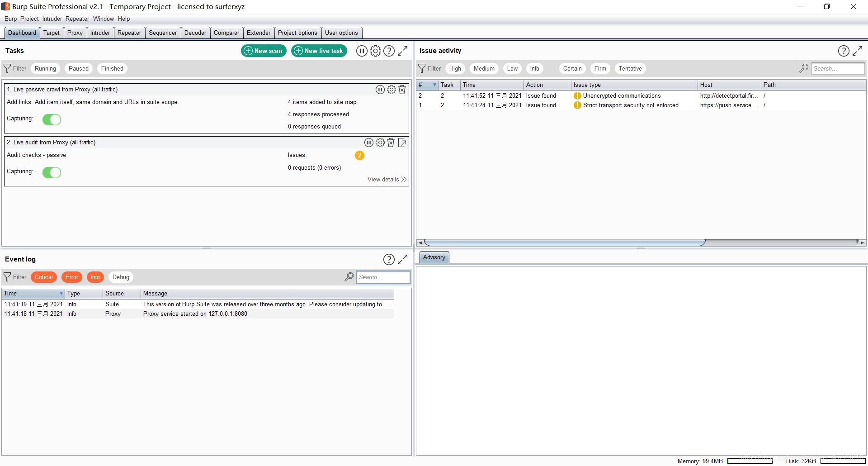Screen dimensions: 868x466
Task: Toggle the Paused tasks filter
Action: pos(79,68)
